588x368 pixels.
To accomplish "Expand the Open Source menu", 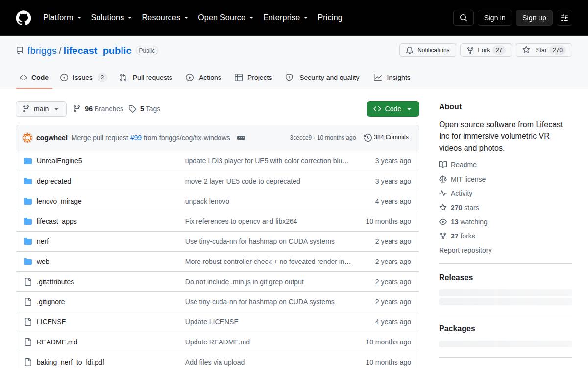I will pos(226,17).
